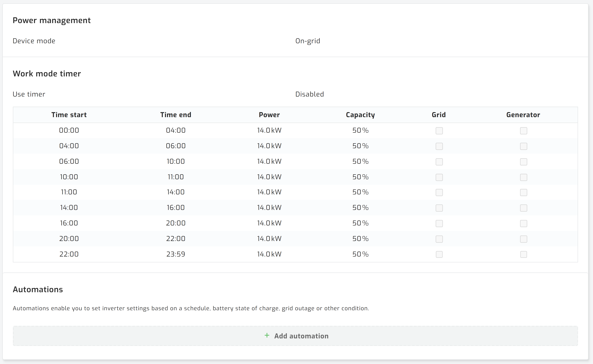Click the Generator column header
This screenshot has width=593, height=364.
[523, 115]
